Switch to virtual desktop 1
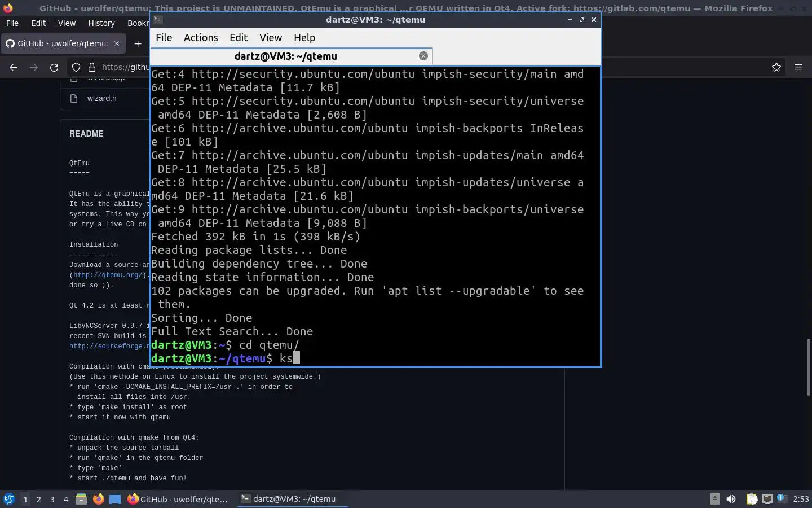 [x=25, y=499]
